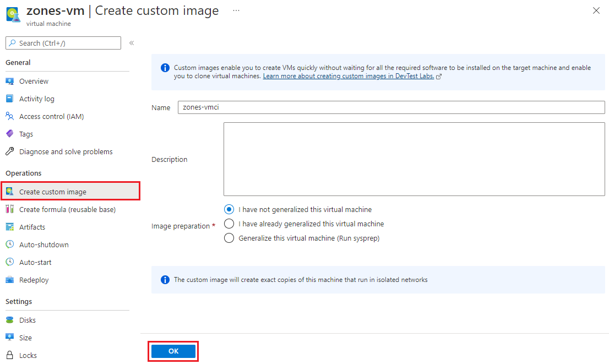Click the Create custom image icon
609x364 pixels.
click(10, 192)
